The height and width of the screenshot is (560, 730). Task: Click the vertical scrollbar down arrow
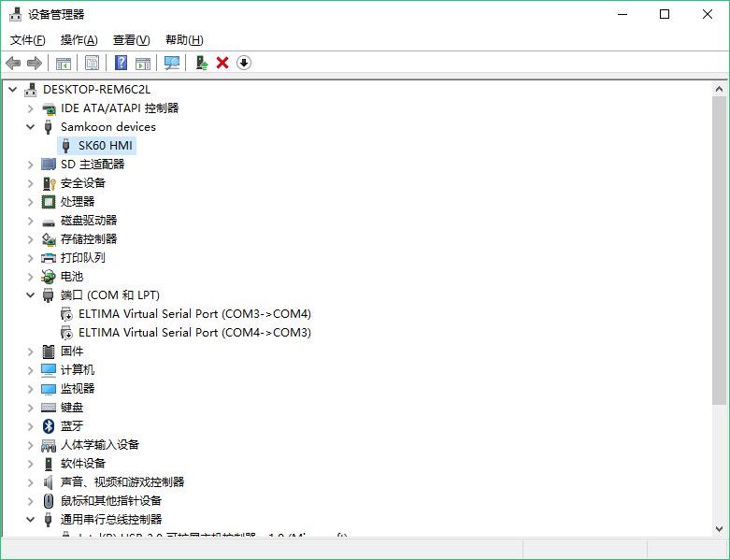point(719,528)
